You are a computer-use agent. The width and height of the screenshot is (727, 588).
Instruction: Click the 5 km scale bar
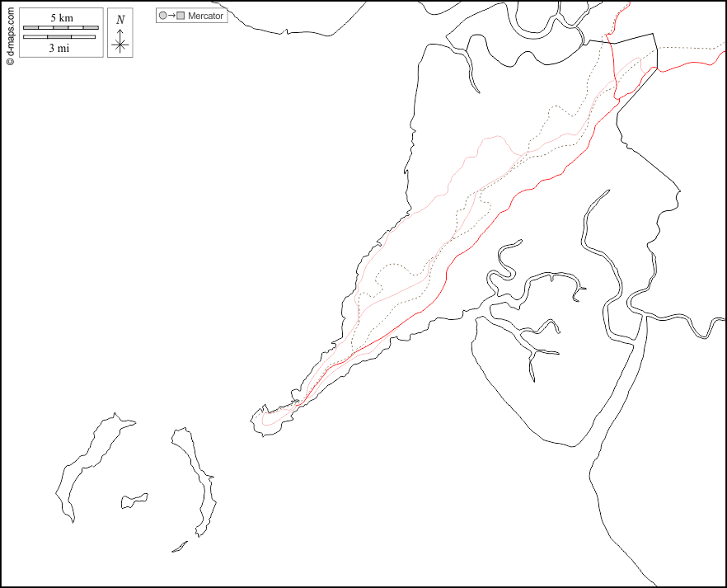click(60, 28)
